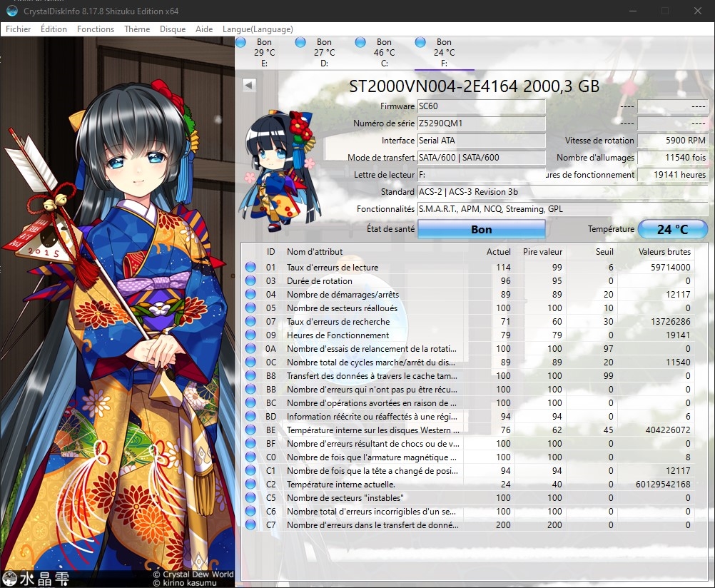Click the status orb for attribute 07
The width and height of the screenshot is (715, 588).
point(250,322)
